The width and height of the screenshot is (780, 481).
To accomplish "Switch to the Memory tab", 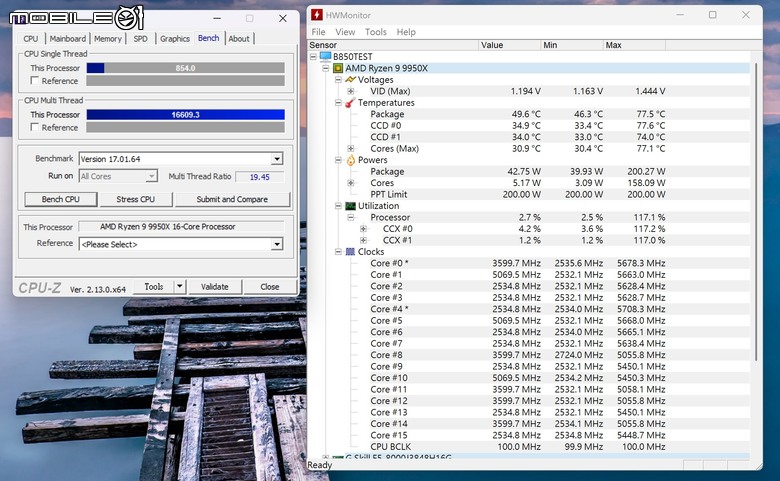I will [x=107, y=38].
